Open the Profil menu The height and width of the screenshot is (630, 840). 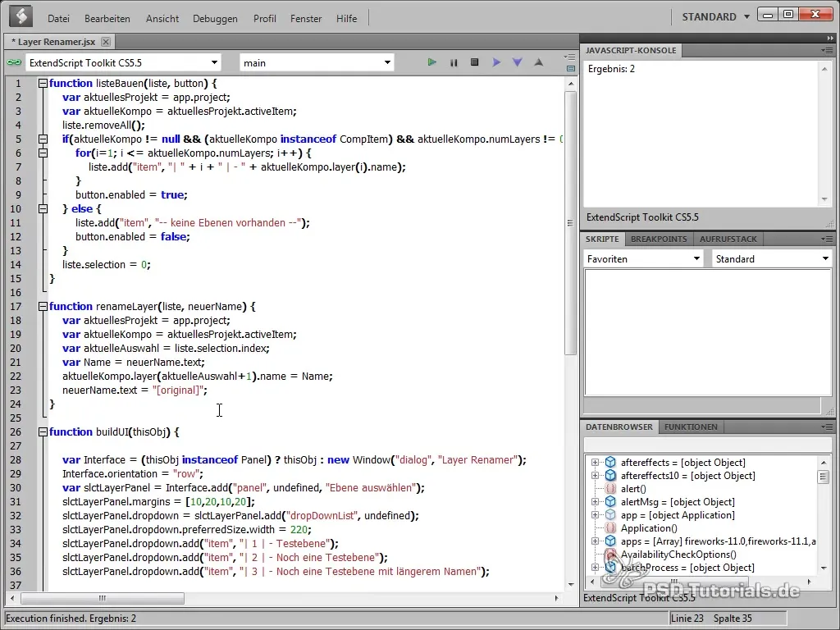pos(265,19)
